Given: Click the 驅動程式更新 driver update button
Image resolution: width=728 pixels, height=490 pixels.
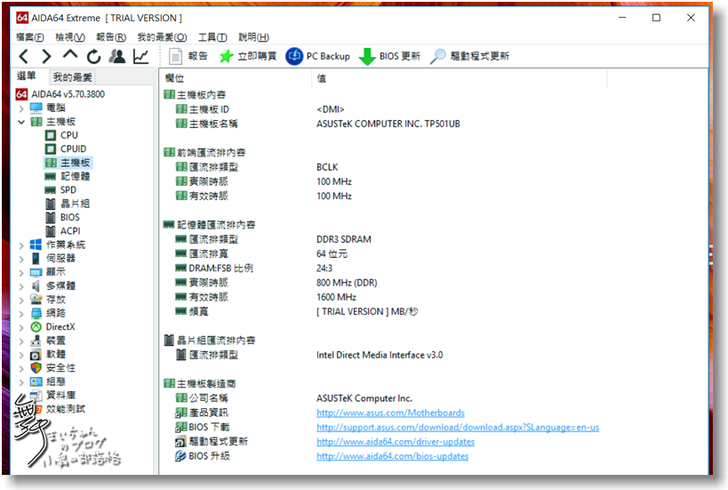Looking at the screenshot, I should (x=469, y=56).
